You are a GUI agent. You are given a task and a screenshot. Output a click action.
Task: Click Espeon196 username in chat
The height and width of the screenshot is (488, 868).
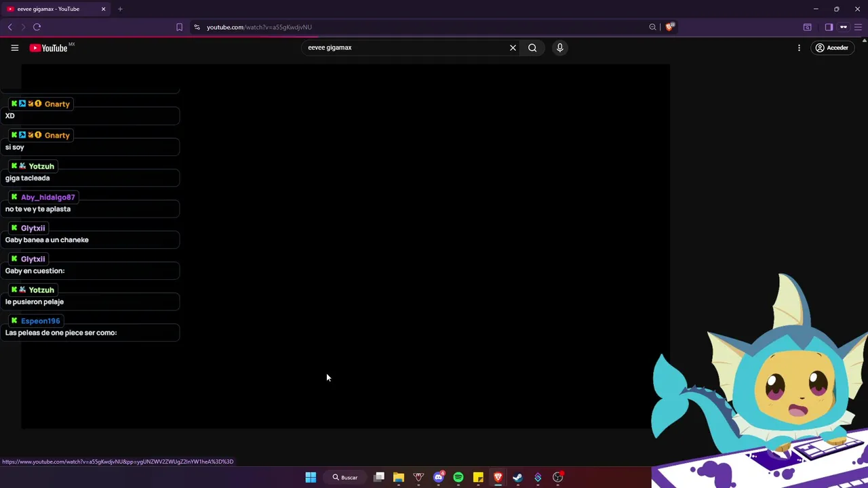pos(40,321)
